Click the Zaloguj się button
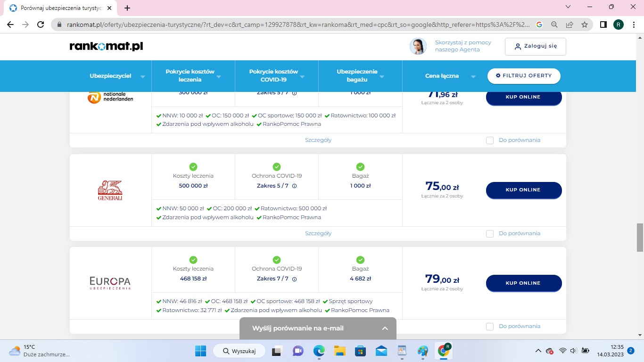 (536, 46)
